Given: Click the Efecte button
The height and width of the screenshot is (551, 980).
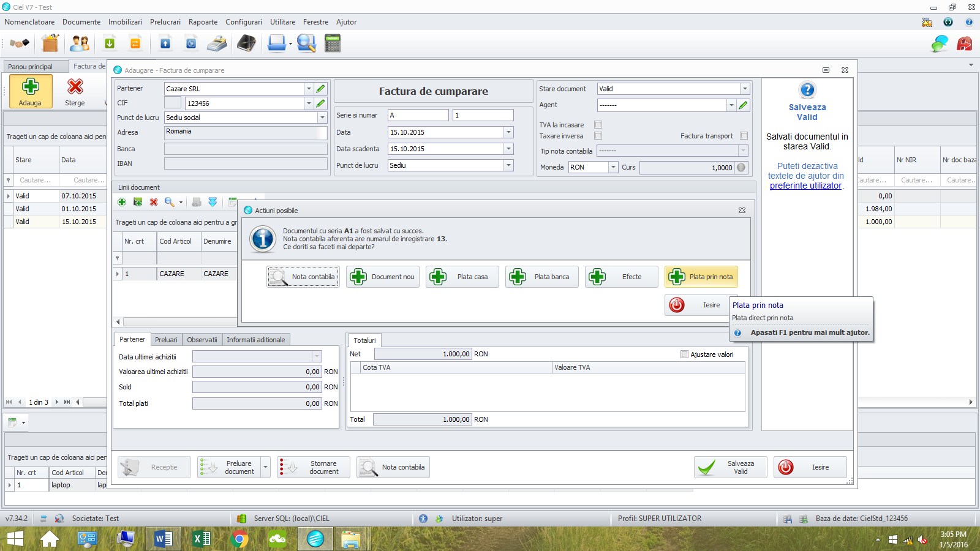Looking at the screenshot, I should pyautogui.click(x=622, y=277).
